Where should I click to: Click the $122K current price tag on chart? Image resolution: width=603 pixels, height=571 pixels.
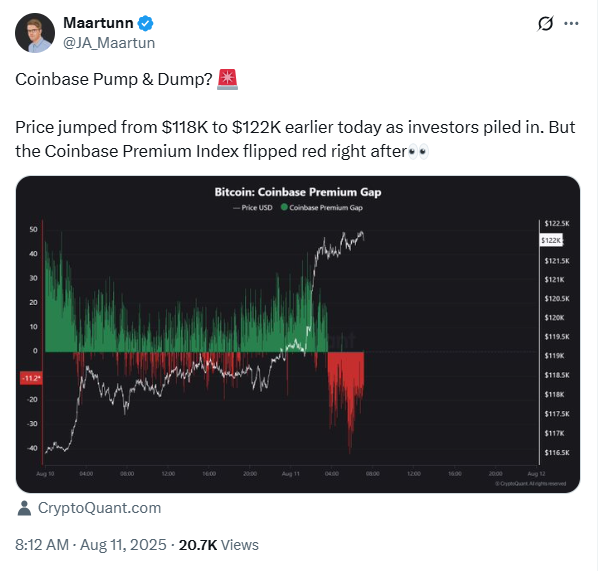(551, 241)
